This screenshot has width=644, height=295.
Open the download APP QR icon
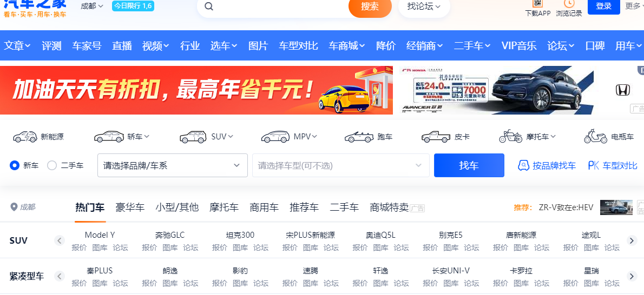pyautogui.click(x=537, y=3)
